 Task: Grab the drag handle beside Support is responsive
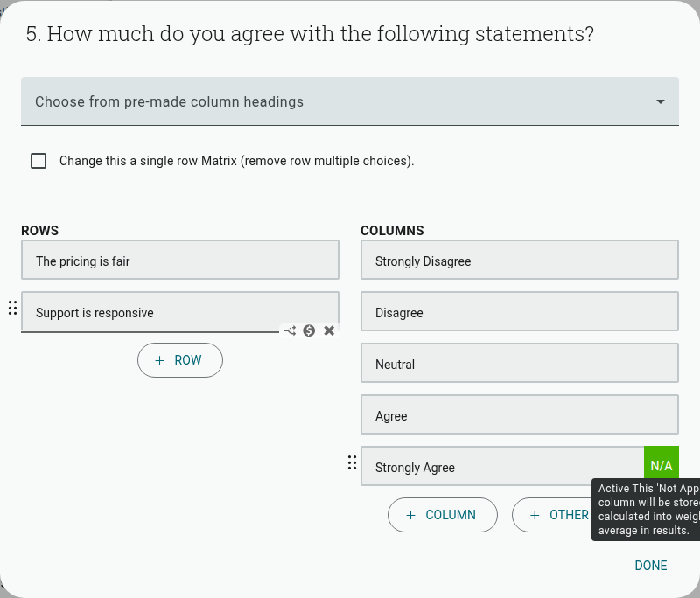12,308
